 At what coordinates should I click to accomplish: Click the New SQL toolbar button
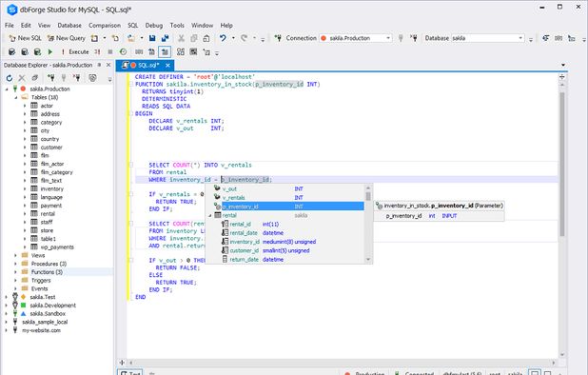point(25,38)
